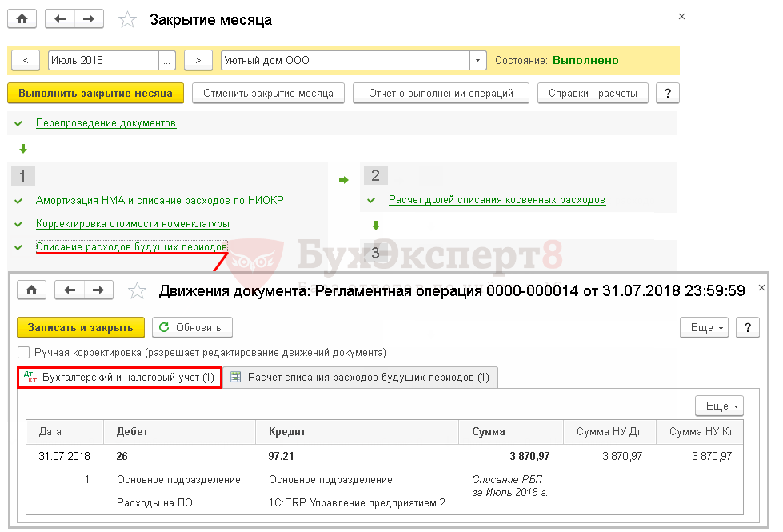The height and width of the screenshot is (532, 783).
Task: Click the Уютный дом ООО organization field
Action: [346, 61]
